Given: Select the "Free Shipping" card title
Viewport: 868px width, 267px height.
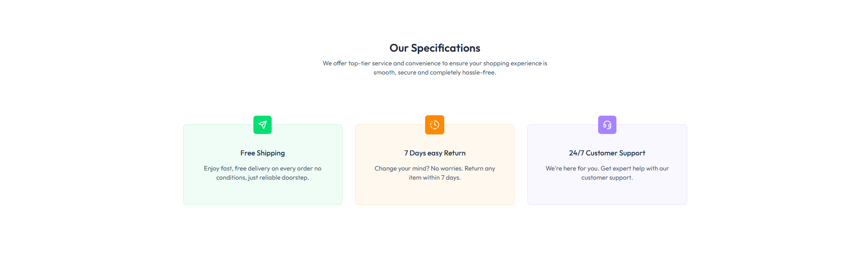Looking at the screenshot, I should [263, 153].
